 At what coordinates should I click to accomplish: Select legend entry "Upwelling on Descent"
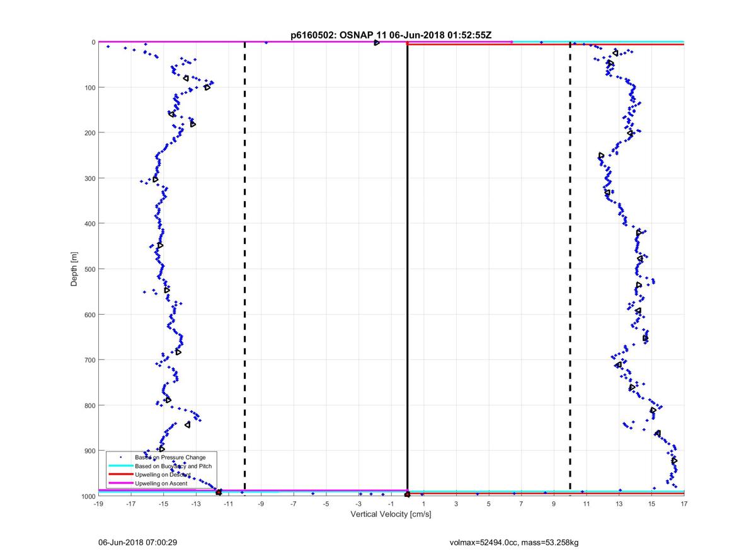tap(163, 474)
